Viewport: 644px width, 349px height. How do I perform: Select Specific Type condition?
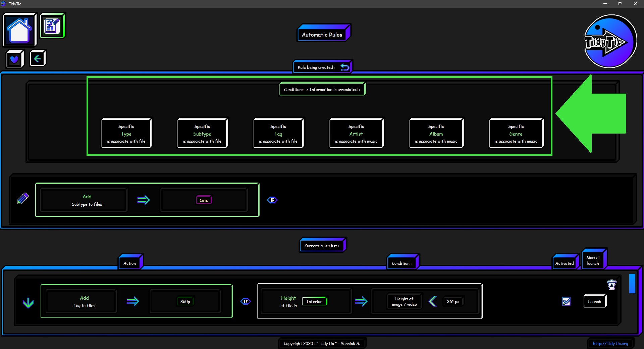coord(126,133)
